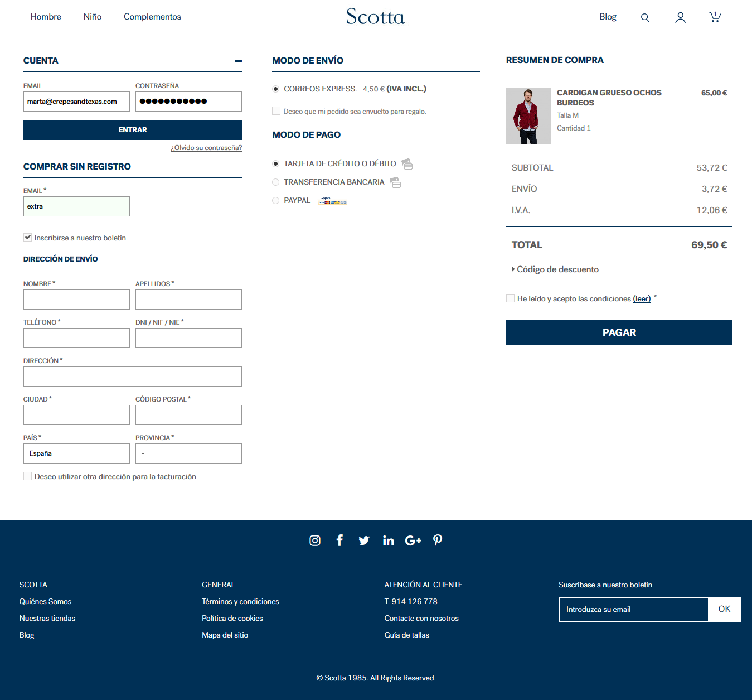Visit Scotta's Facebook page

point(339,540)
